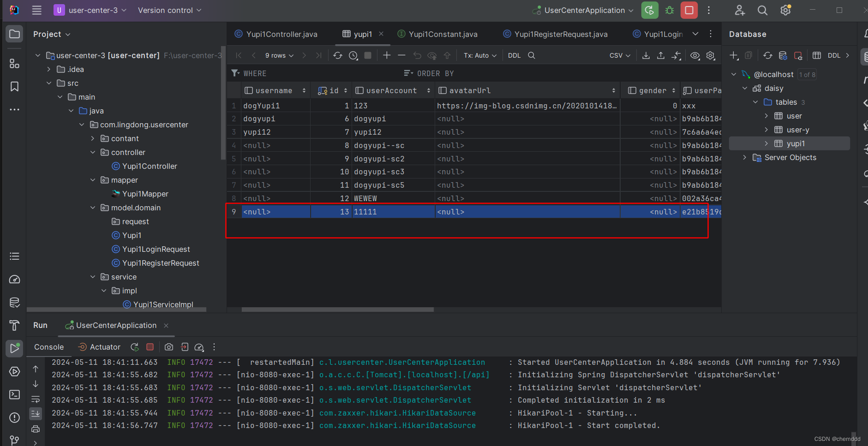Viewport: 868px width, 446px height.
Task: Open the Code With Me user icon
Action: click(x=740, y=10)
